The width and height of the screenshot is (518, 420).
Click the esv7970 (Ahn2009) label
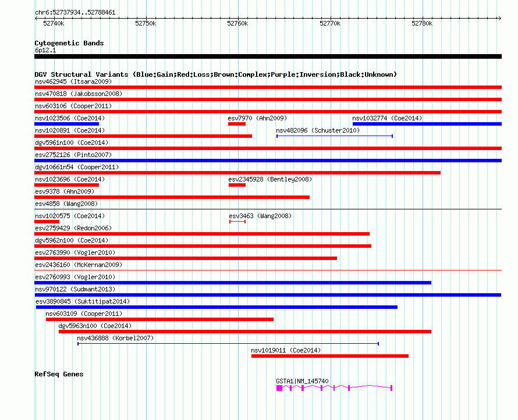pyautogui.click(x=257, y=118)
